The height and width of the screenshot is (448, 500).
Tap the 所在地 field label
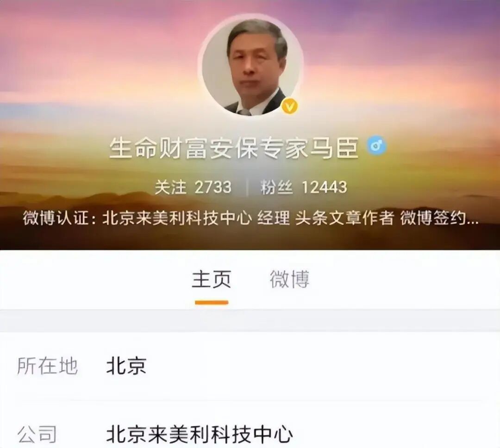(47, 366)
